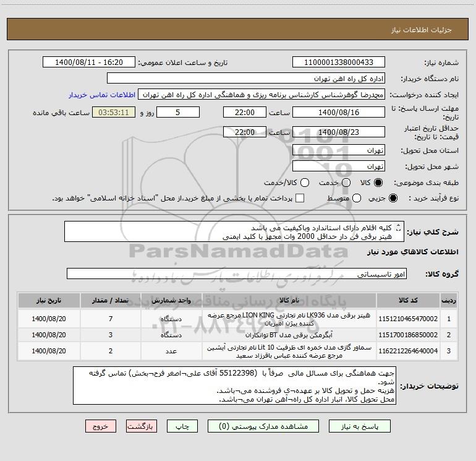Viewport: 476px width, 461px height.
Task: Click the ایجاد کننده درخواست field
Action: (x=261, y=94)
